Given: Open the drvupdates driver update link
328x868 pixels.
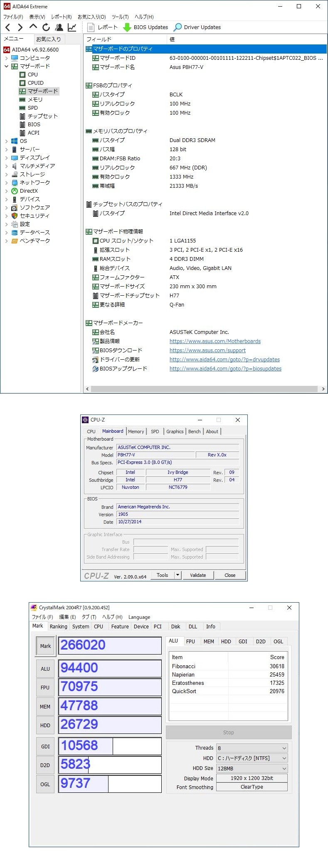Looking at the screenshot, I should (x=224, y=360).
